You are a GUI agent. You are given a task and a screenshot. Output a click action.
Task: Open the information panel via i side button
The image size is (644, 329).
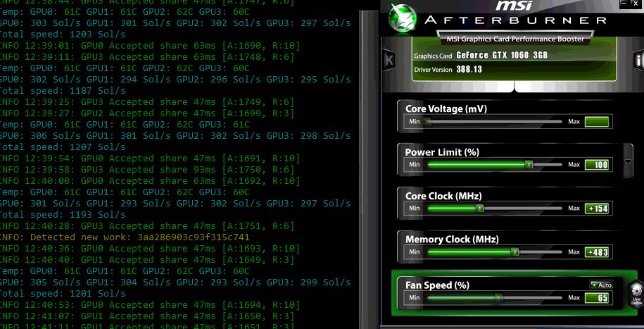coord(638,61)
